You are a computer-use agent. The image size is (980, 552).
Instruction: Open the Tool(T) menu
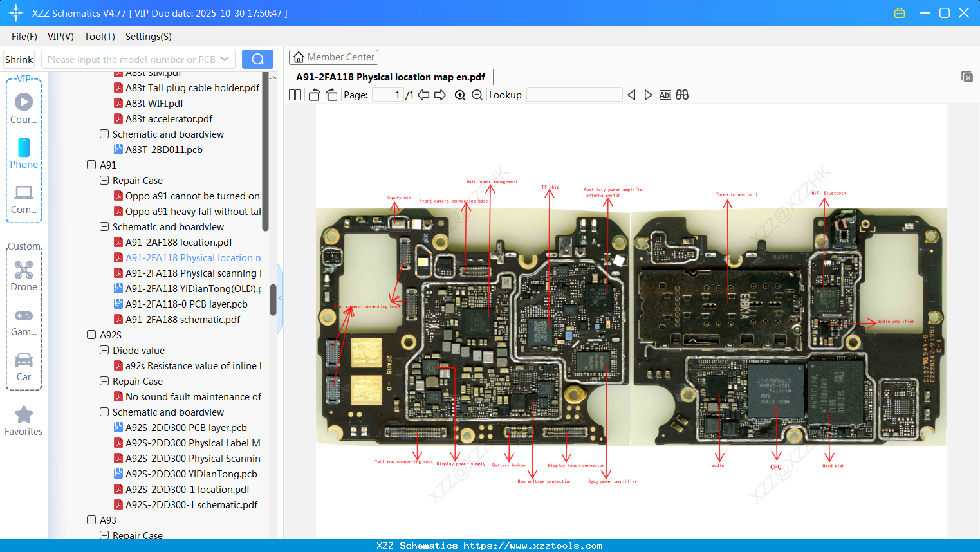coord(100,37)
